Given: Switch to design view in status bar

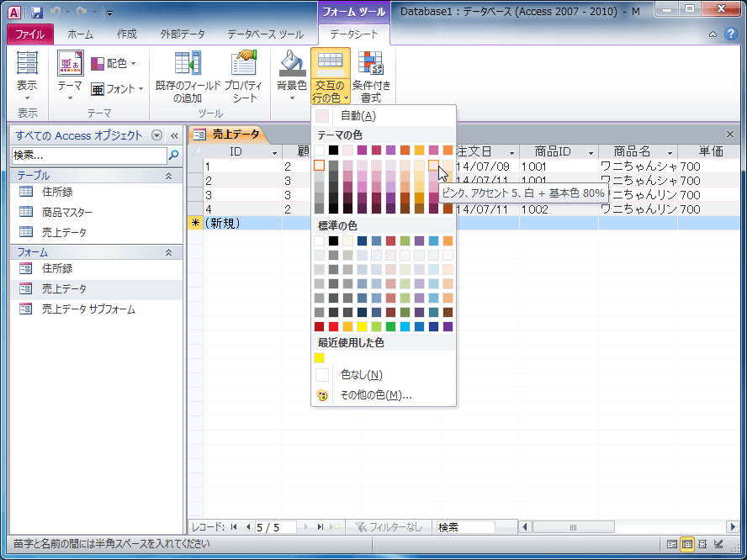Looking at the screenshot, I should 717,544.
